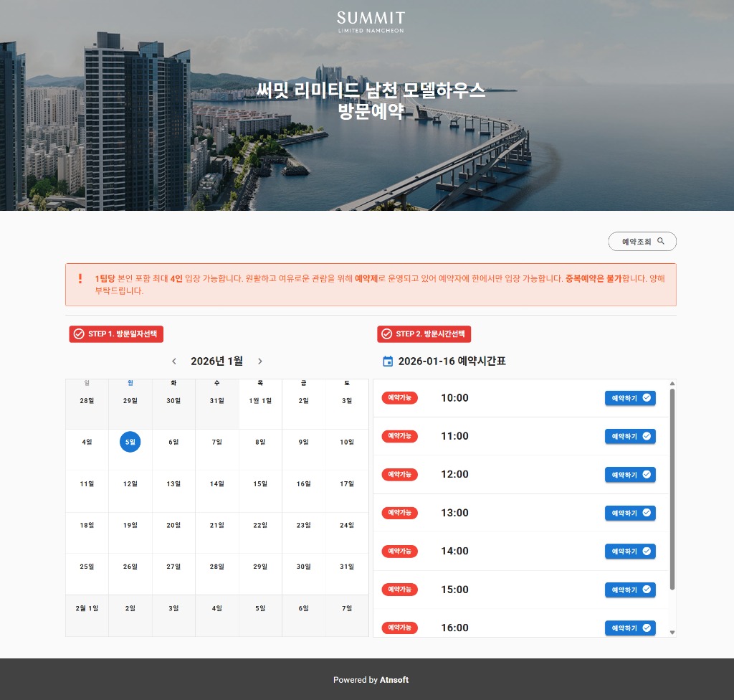Click the magnifier icon inside 예약조회 button
The image size is (734, 700).
[x=662, y=241]
